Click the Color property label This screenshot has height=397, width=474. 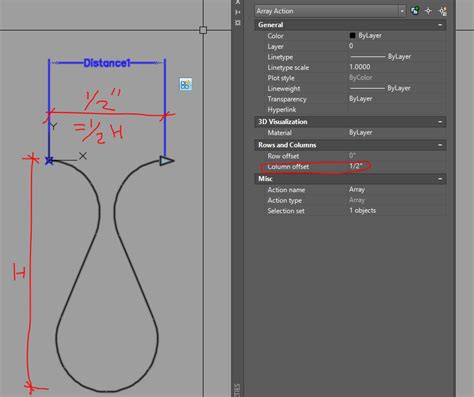pos(275,36)
